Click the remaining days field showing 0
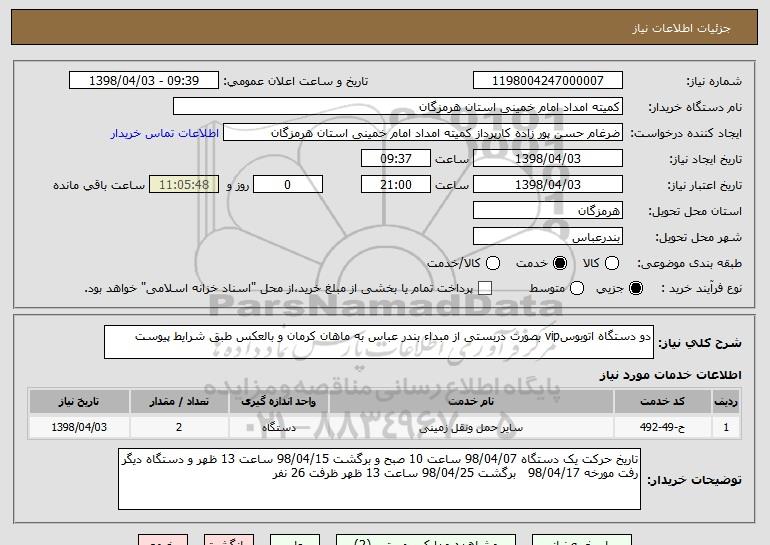The image size is (770, 545). (x=288, y=185)
